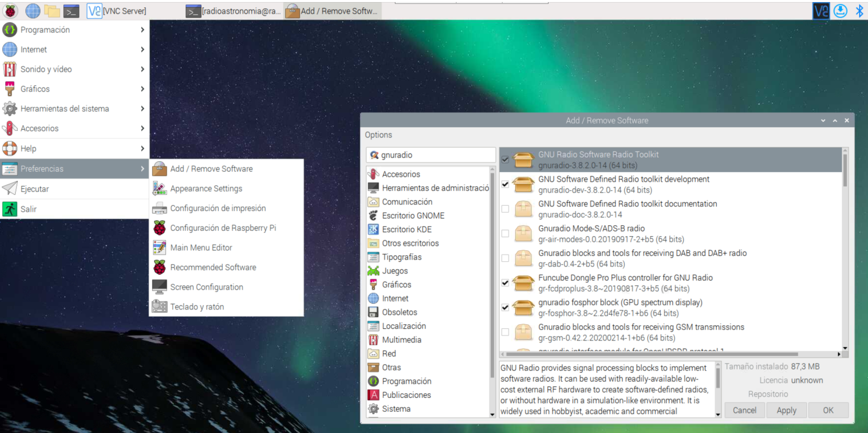
Task: Open the Options menu
Action: coord(378,135)
